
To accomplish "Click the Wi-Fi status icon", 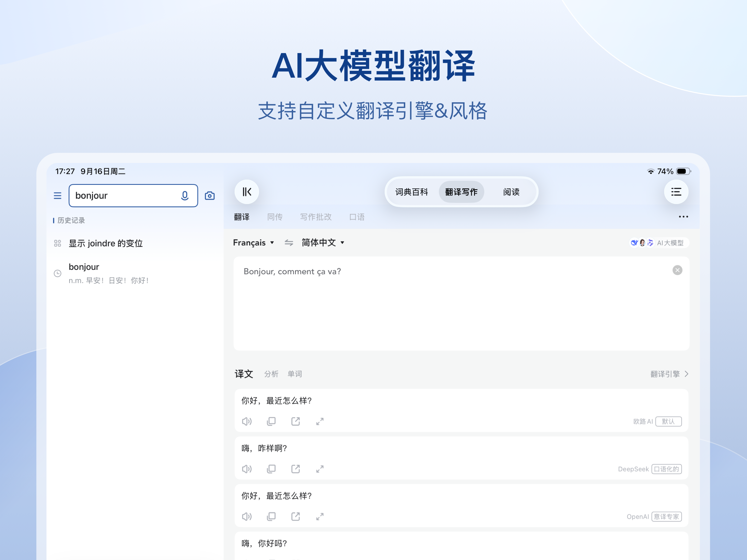I will point(650,171).
